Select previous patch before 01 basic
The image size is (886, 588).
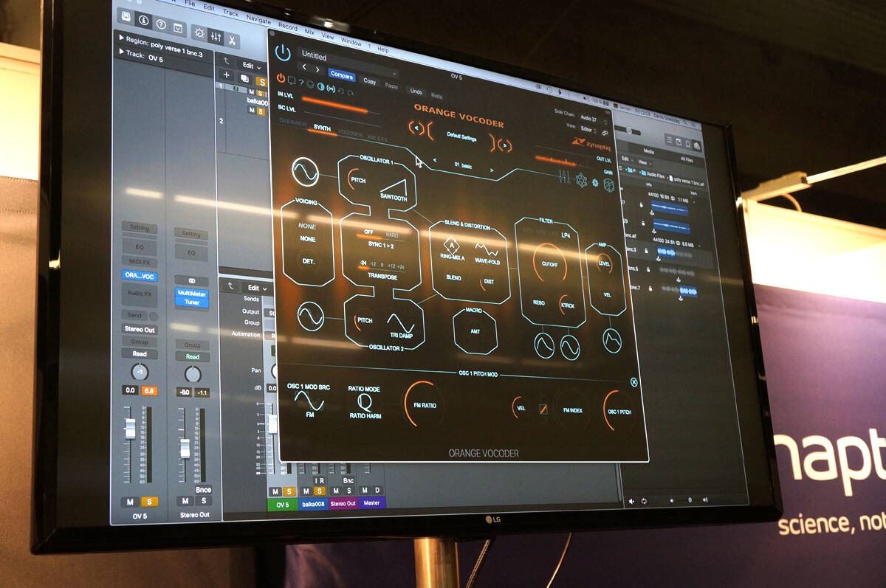pos(435,160)
